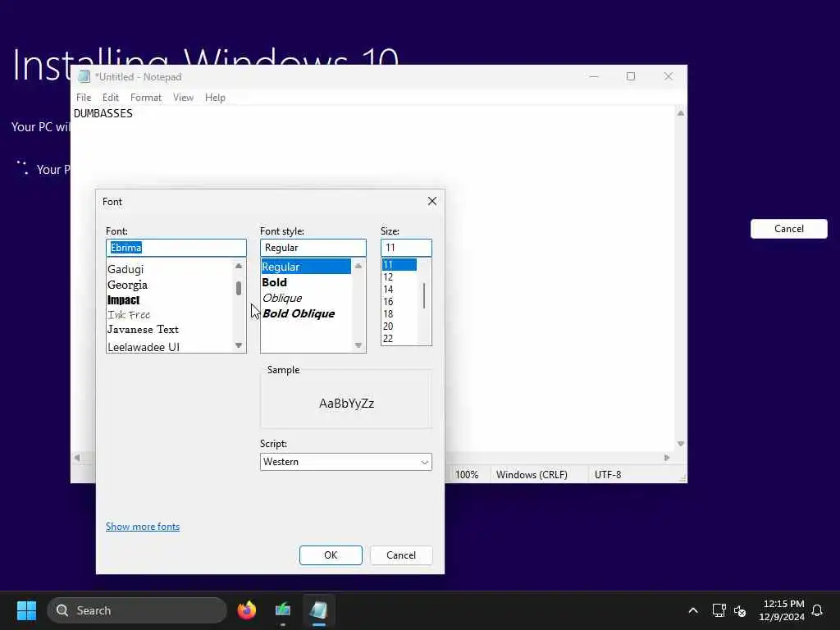The height and width of the screenshot is (630, 840).
Task: Click font style list up arrow
Action: 358,266
